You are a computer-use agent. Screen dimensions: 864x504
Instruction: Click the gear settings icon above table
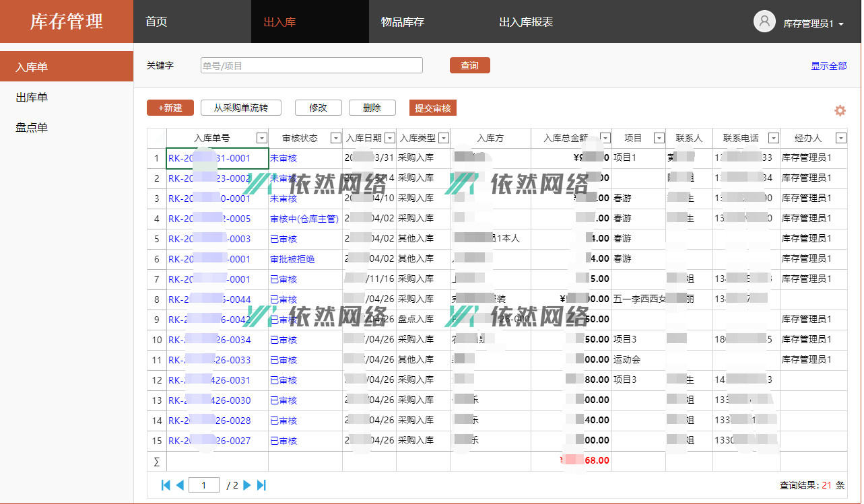[x=840, y=111]
